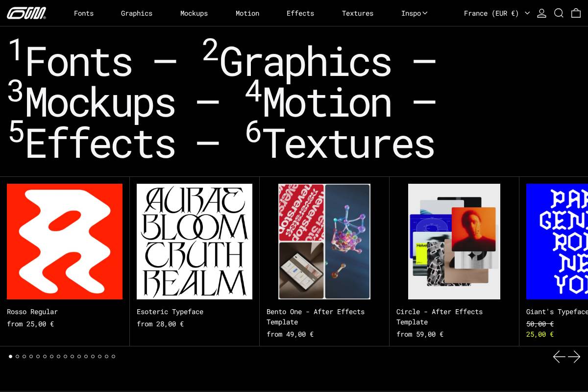
Task: Click the large "Mockups" heading link
Action: pos(100,104)
